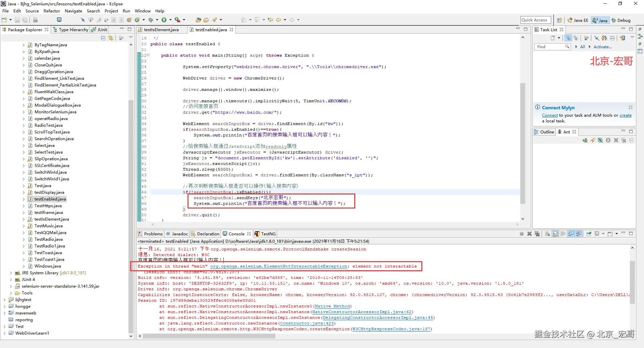The image size is (644, 348).
Task: Switch to the Problems tab
Action: click(x=150, y=234)
